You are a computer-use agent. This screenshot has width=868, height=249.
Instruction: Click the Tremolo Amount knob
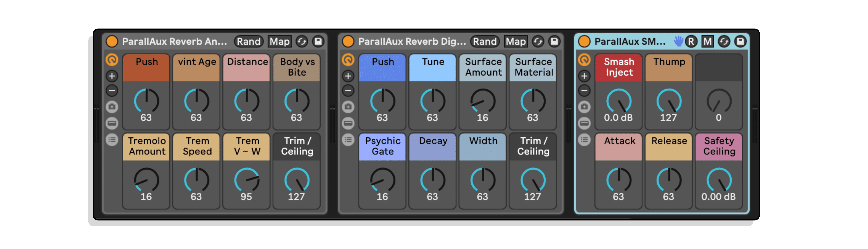pos(146,180)
